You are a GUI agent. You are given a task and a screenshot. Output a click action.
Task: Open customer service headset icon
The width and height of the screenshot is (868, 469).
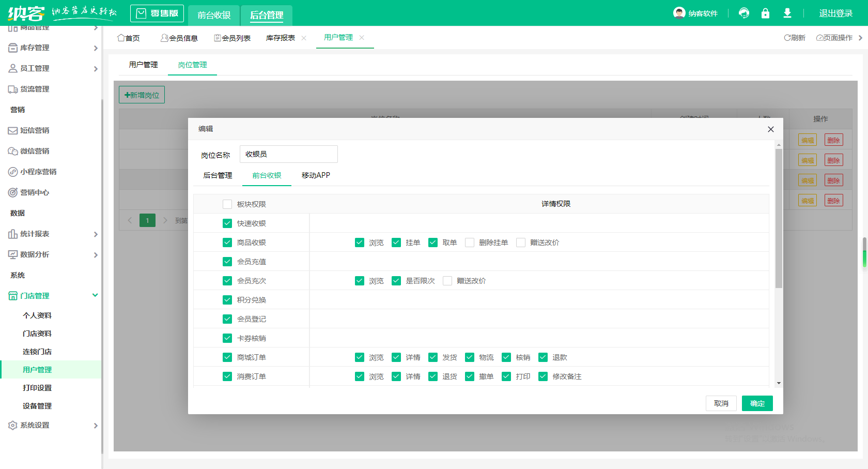(744, 13)
